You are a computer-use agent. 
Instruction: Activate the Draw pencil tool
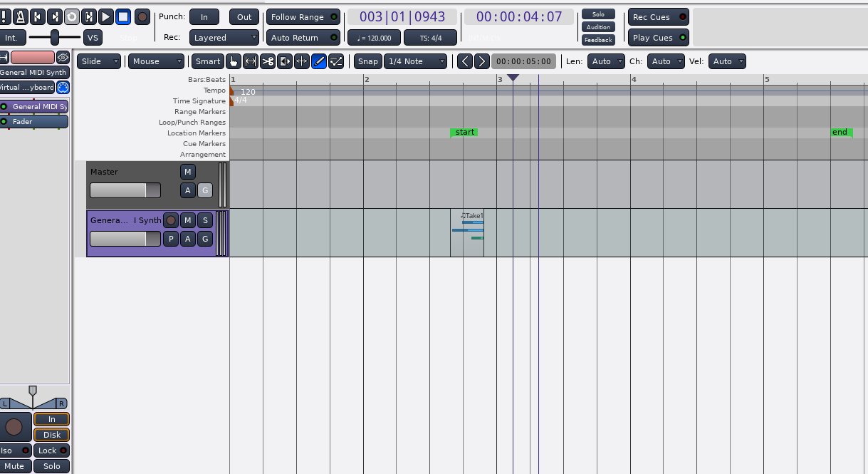pyautogui.click(x=319, y=61)
